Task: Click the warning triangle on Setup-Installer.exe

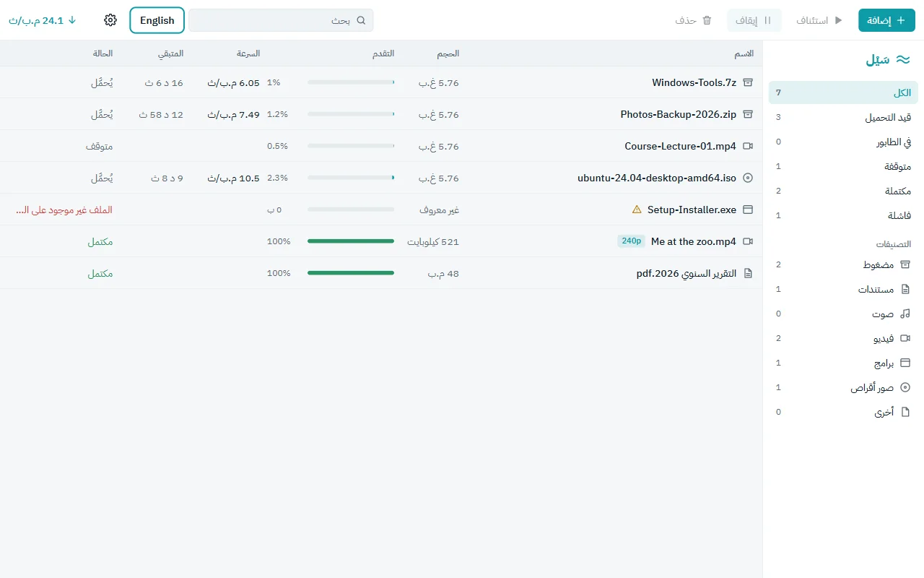Action: coord(637,210)
